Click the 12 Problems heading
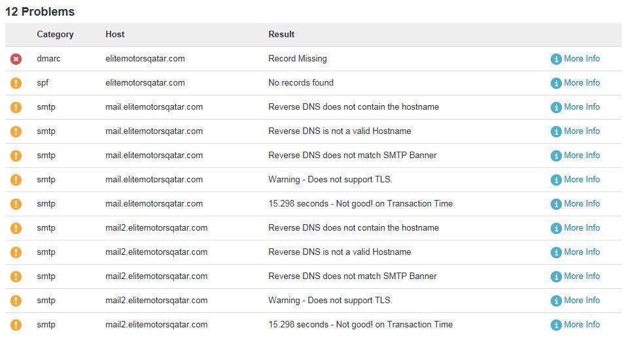The image size is (628, 364). [40, 12]
